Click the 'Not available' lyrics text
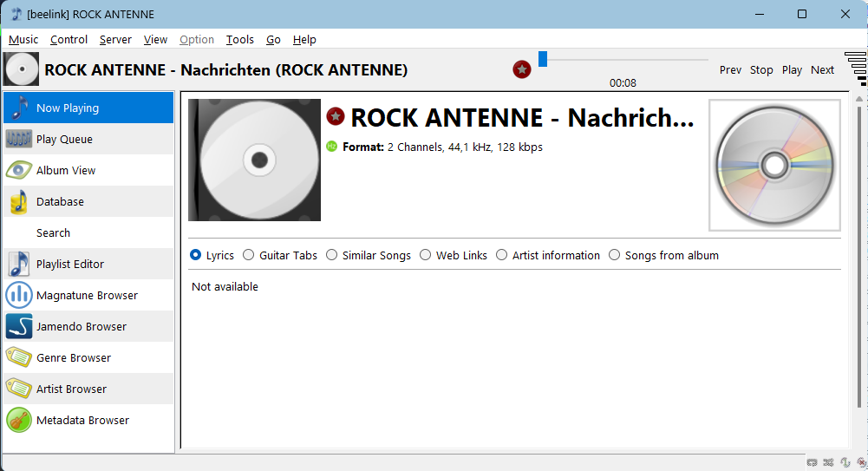This screenshot has width=868, height=471. coord(225,287)
